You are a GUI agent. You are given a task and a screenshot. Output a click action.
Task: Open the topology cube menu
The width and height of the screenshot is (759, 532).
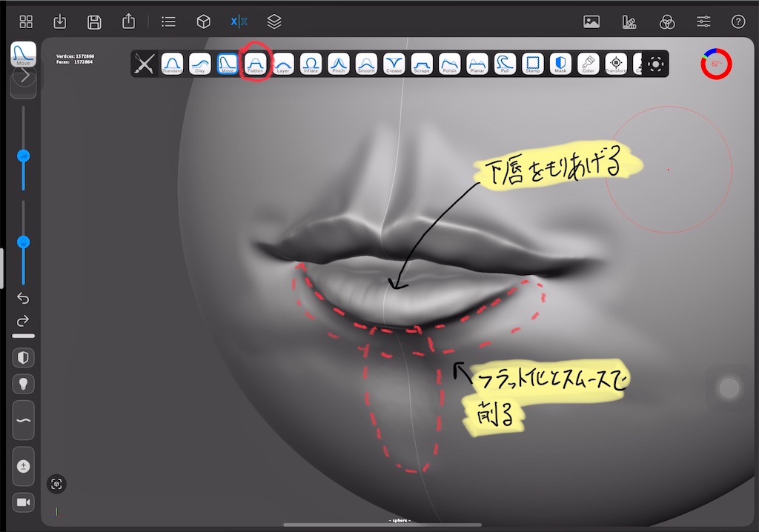tap(204, 21)
